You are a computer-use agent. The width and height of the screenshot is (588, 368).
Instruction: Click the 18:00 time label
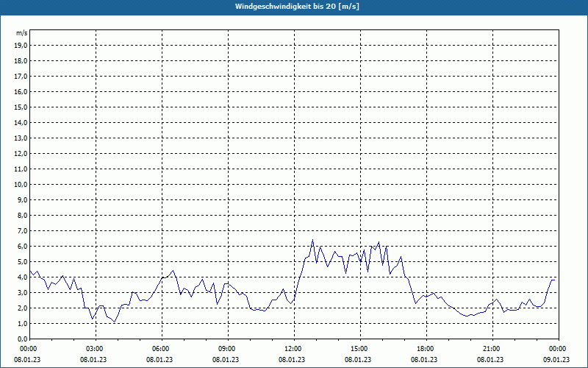coord(426,349)
